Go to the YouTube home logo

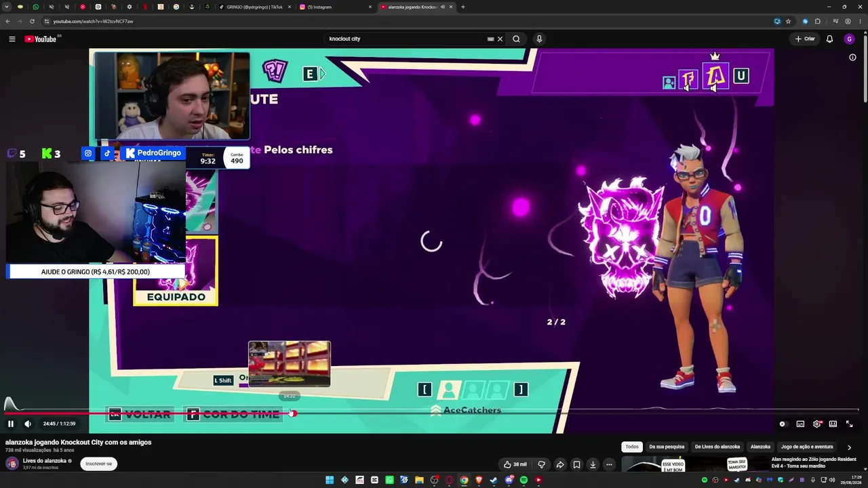tap(41, 39)
